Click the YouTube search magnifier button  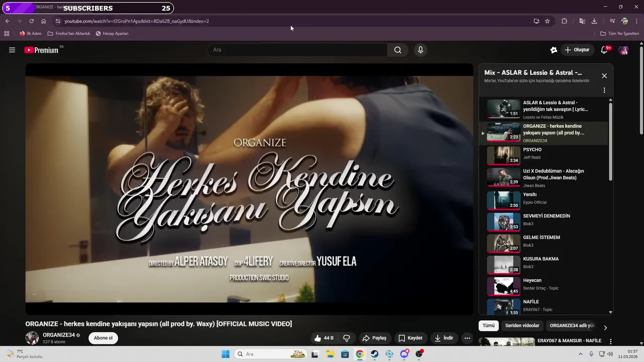click(x=398, y=50)
